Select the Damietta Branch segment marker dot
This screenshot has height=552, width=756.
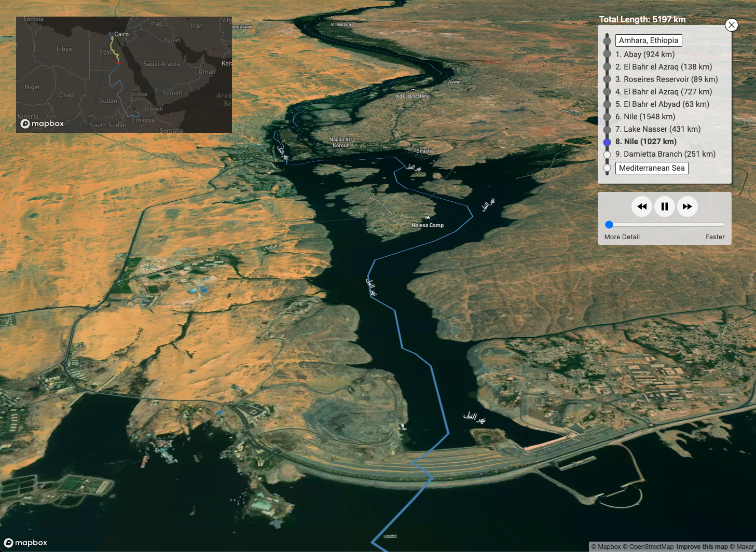pos(607,155)
